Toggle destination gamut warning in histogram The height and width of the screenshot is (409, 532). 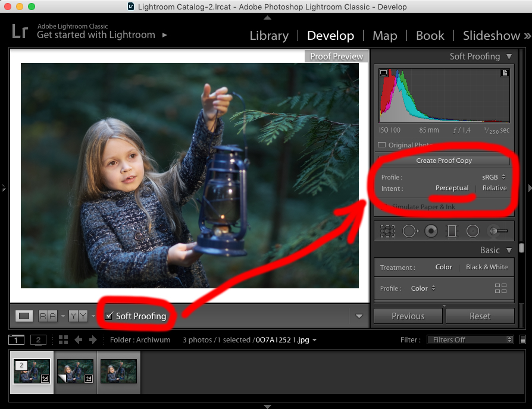(x=505, y=73)
